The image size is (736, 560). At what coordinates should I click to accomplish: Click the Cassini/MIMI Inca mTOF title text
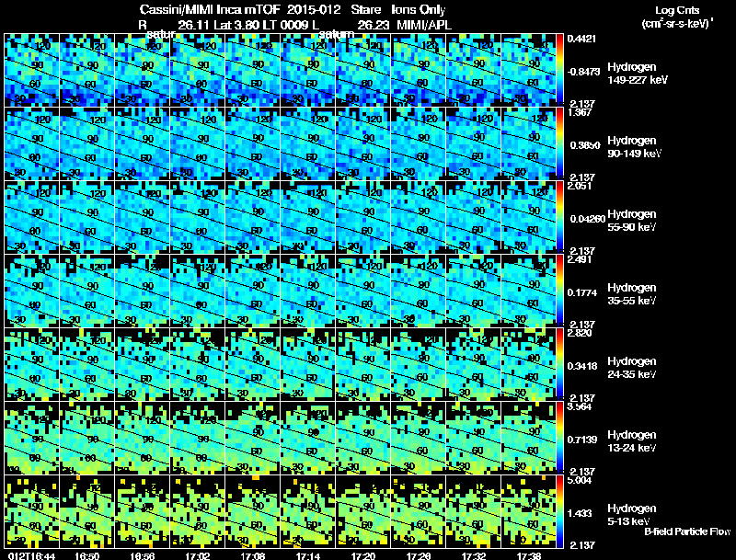(210, 9)
